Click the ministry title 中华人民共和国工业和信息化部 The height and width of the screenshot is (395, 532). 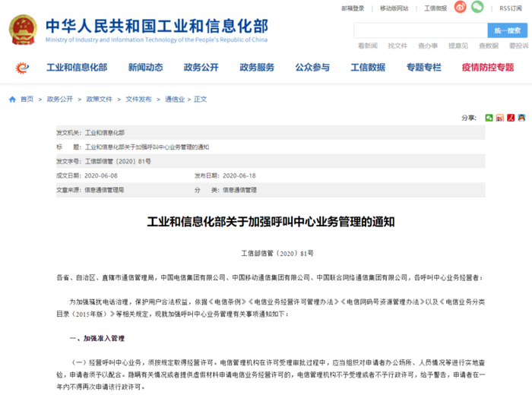157,26
